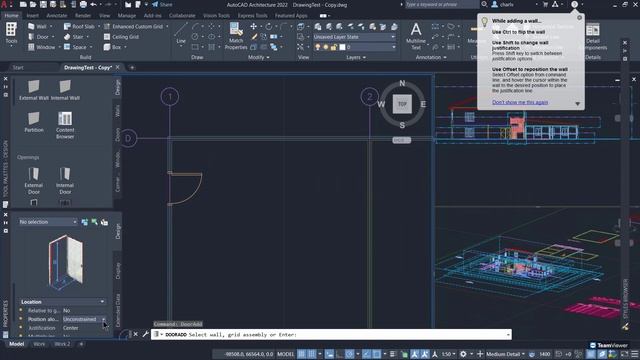Open Detail Components tool

click(593, 36)
